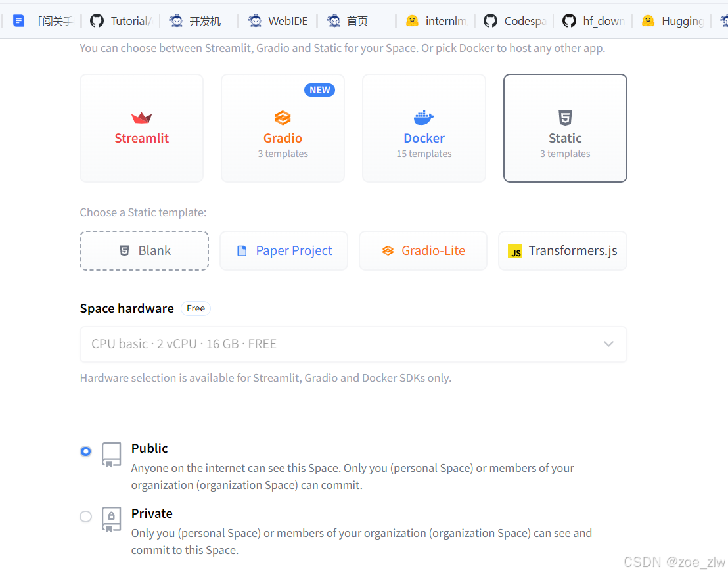Click the Static HTML5 shield icon
The width and height of the screenshot is (728, 575).
point(565,118)
